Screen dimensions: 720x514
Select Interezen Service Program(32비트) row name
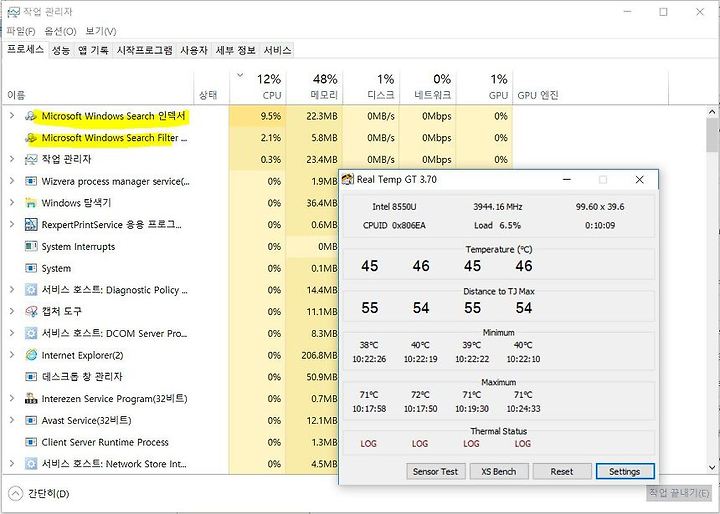[114, 399]
